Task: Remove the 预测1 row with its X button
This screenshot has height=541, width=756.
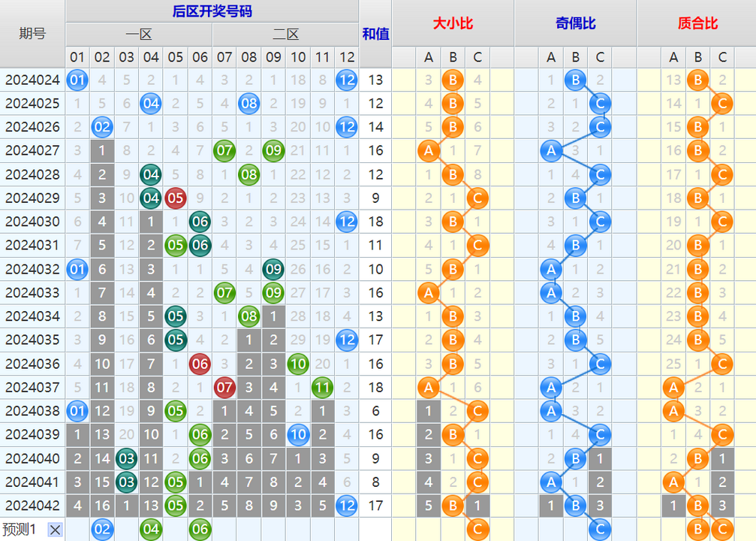Action: coord(55,530)
